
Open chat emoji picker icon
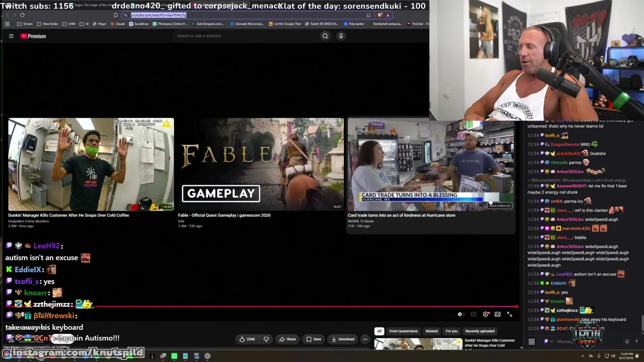tap(627, 342)
